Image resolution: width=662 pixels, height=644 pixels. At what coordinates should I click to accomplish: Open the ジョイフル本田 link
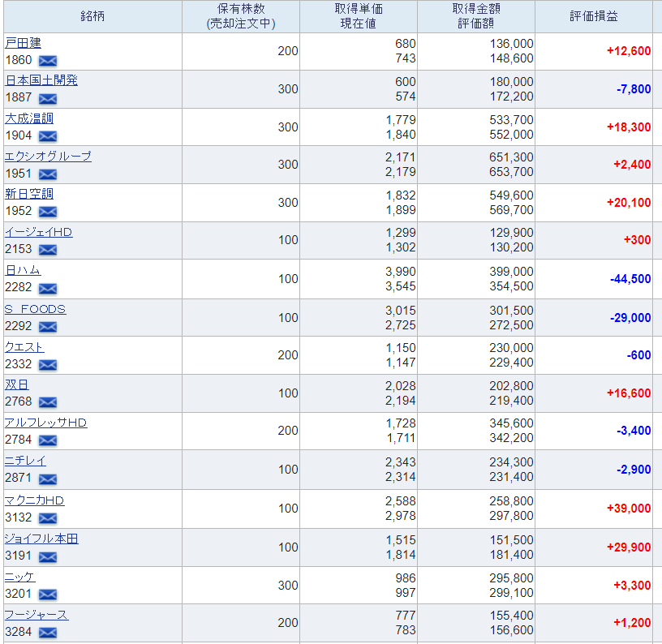tap(41, 539)
